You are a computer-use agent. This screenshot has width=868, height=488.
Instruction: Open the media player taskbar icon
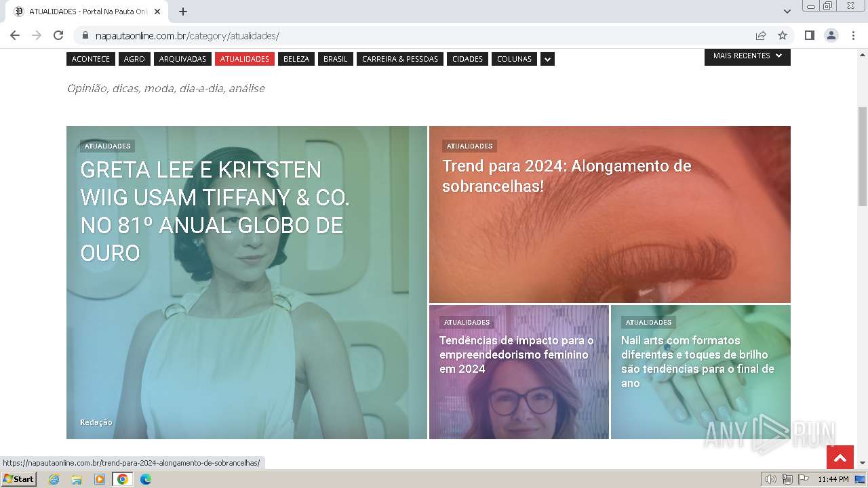pyautogui.click(x=100, y=479)
